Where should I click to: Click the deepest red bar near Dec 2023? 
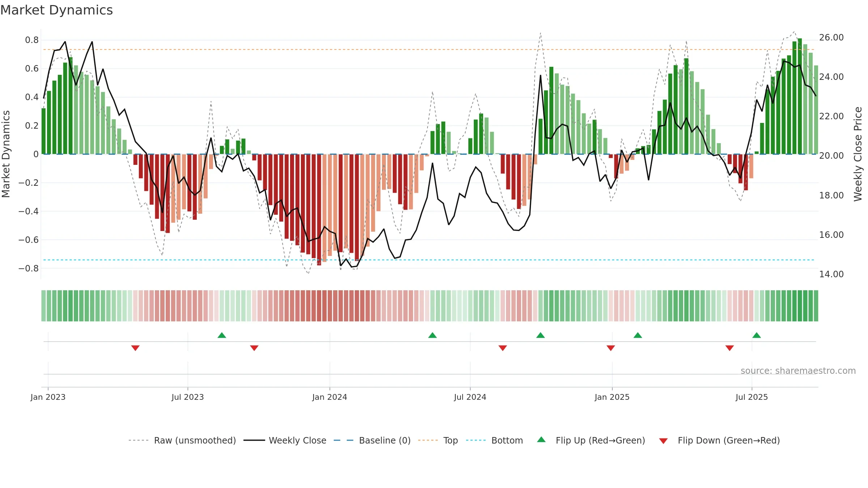tap(319, 210)
